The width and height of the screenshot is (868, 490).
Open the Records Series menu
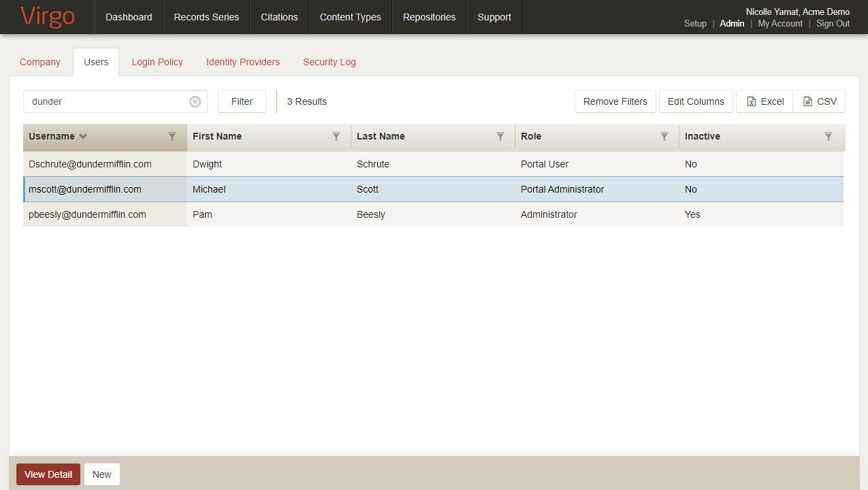[206, 17]
